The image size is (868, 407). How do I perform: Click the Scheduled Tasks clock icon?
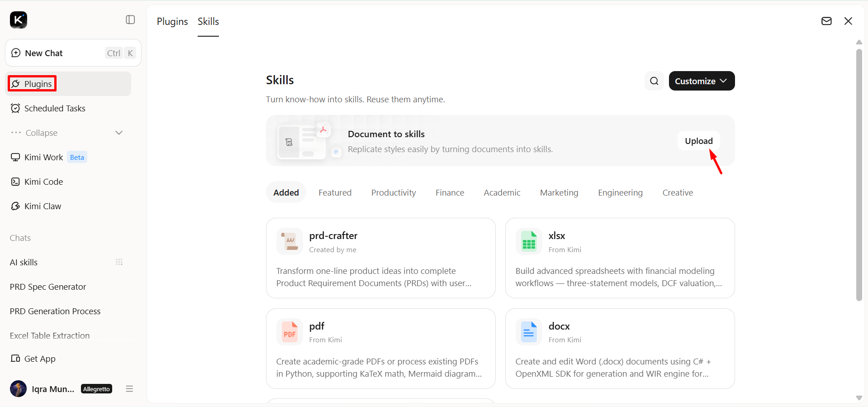click(x=15, y=108)
